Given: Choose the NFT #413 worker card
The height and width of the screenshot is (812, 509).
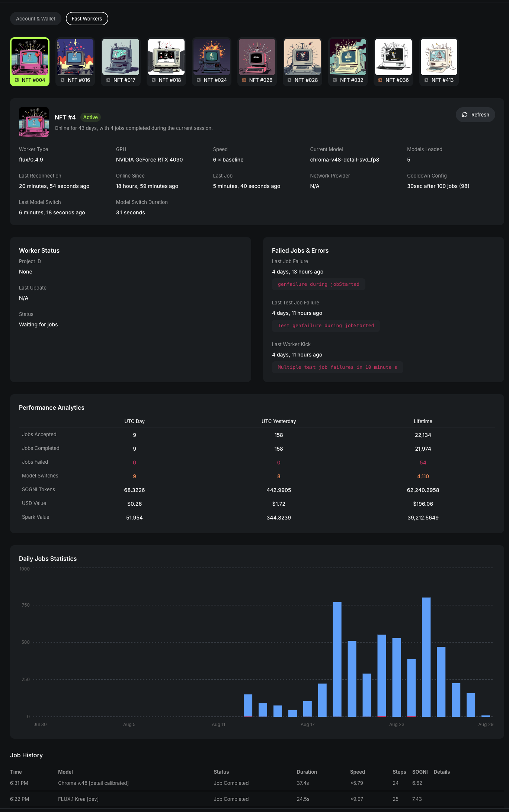Looking at the screenshot, I should (x=439, y=61).
